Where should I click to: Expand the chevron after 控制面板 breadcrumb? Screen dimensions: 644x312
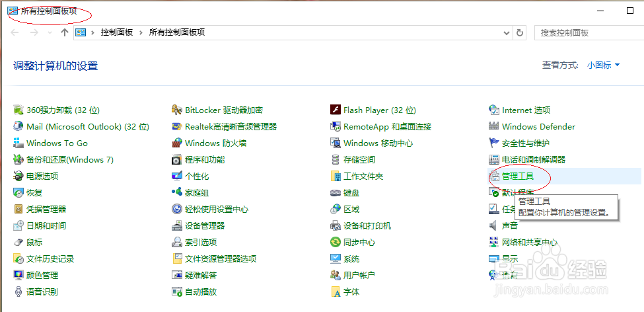click(x=141, y=33)
